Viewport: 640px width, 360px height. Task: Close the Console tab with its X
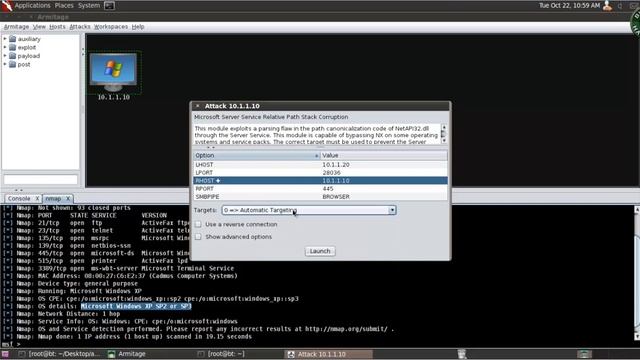(37, 198)
